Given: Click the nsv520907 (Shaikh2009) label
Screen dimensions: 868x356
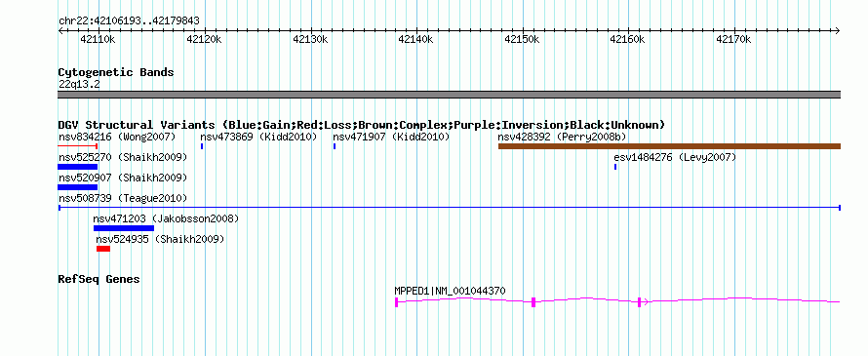Looking at the screenshot, I should (x=123, y=178).
